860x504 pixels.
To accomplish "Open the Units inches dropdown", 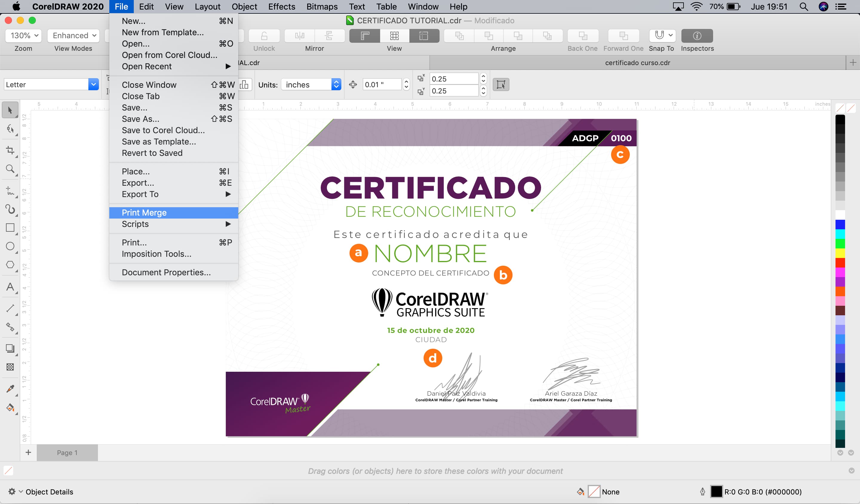I will tap(311, 84).
